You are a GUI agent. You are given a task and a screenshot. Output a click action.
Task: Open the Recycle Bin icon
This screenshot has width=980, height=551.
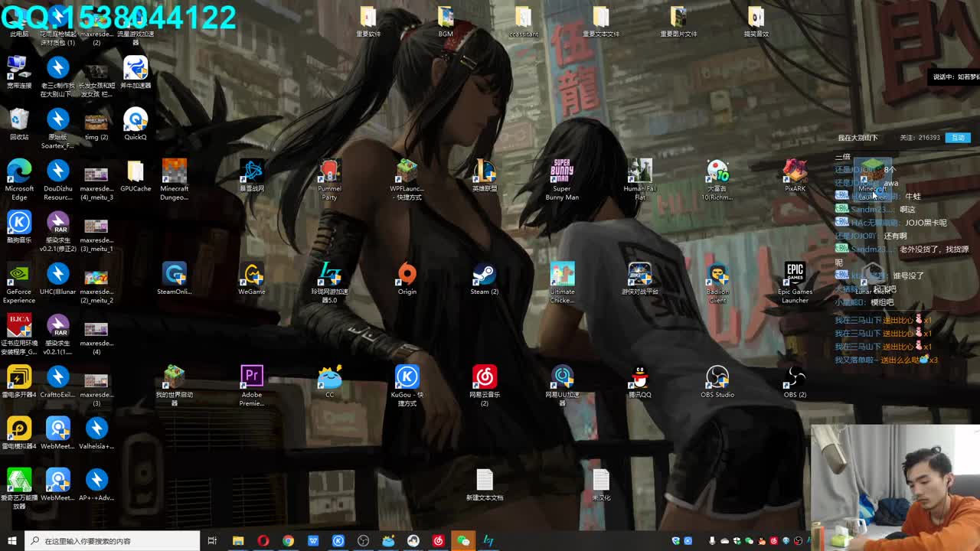[19, 121]
